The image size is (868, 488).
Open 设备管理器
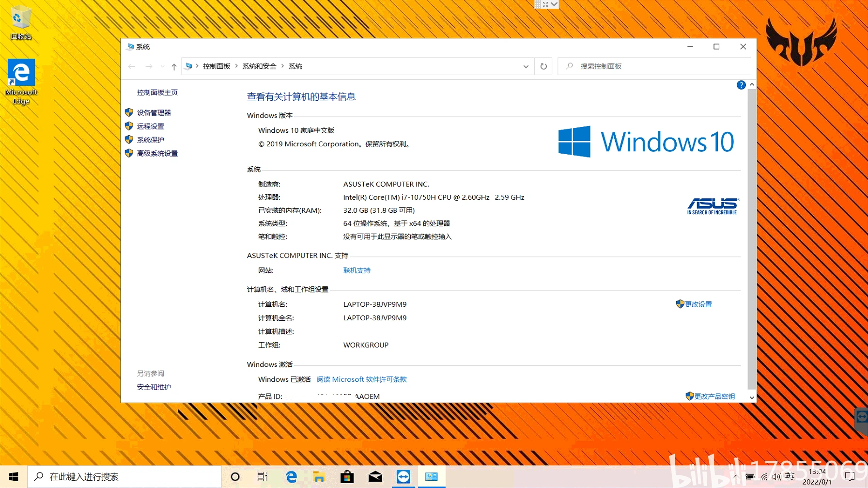pos(154,112)
